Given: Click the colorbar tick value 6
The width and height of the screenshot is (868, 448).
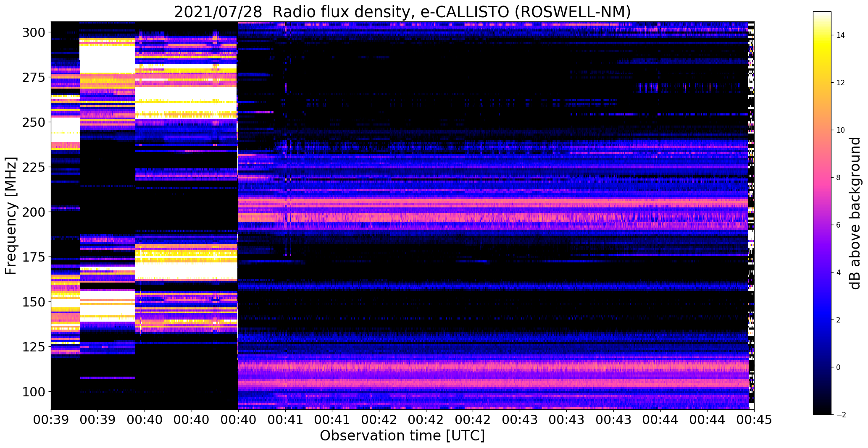Looking at the screenshot, I should tap(839, 225).
